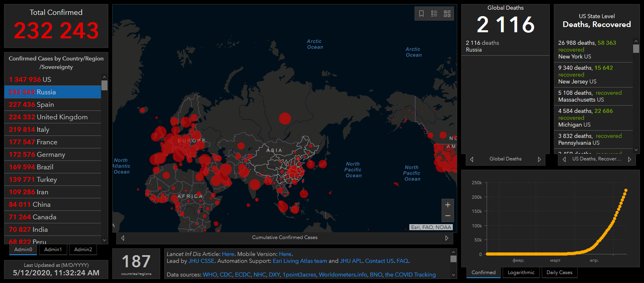
Task: Open the Esri Living Atlas team link
Action: click(300, 261)
